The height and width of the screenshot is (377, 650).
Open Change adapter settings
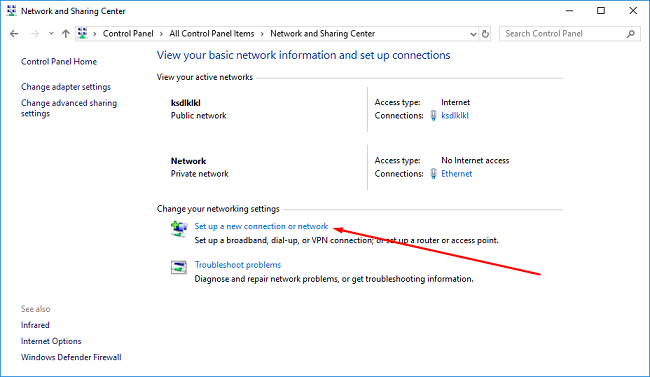(66, 87)
